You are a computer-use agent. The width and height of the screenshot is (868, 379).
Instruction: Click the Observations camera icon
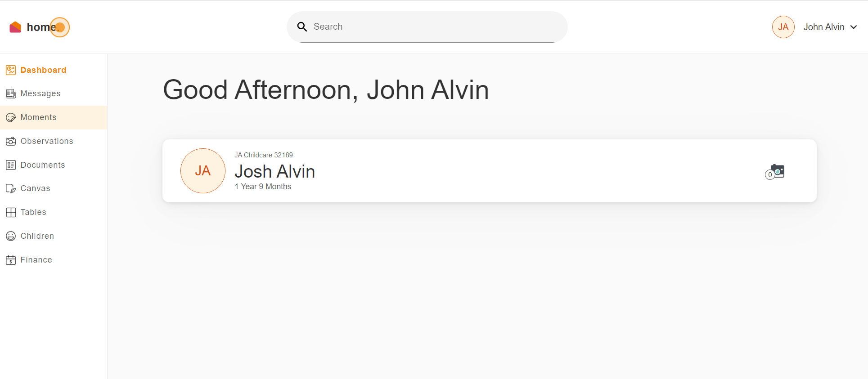11,141
